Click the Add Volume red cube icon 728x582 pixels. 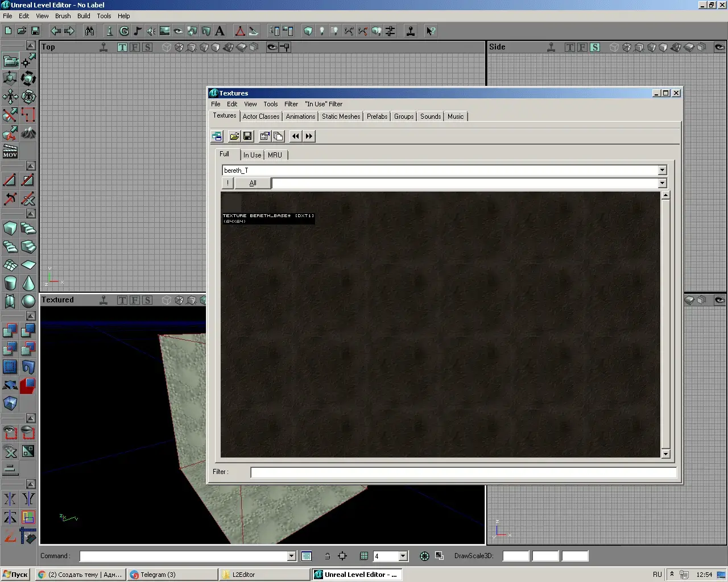click(x=28, y=385)
